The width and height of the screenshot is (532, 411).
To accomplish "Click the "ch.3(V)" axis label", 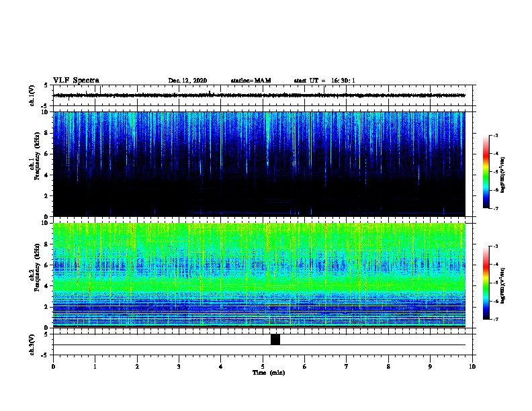I will click(32, 345).
